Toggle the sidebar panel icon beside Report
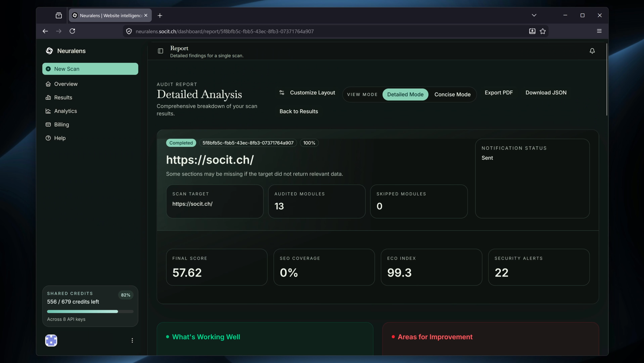 pyautogui.click(x=160, y=51)
